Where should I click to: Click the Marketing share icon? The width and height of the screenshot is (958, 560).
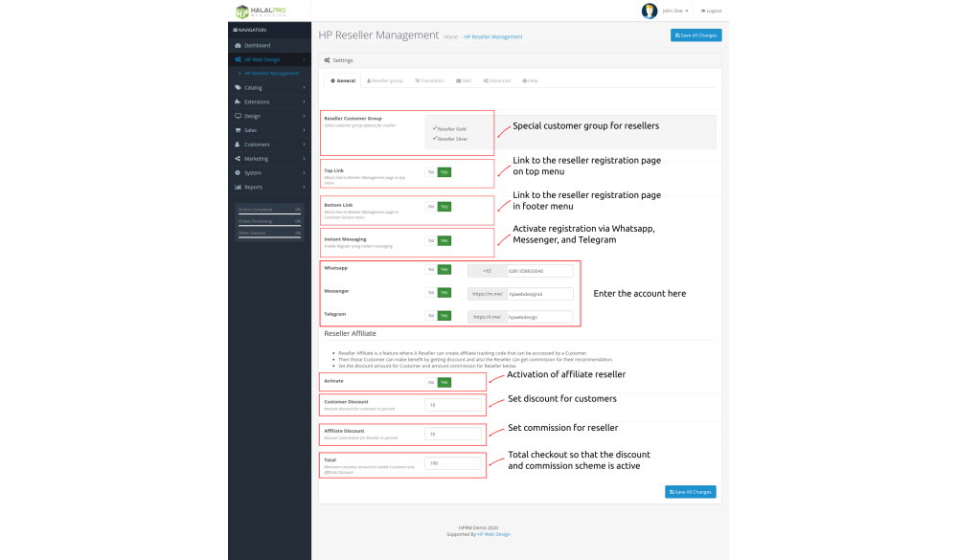point(238,159)
